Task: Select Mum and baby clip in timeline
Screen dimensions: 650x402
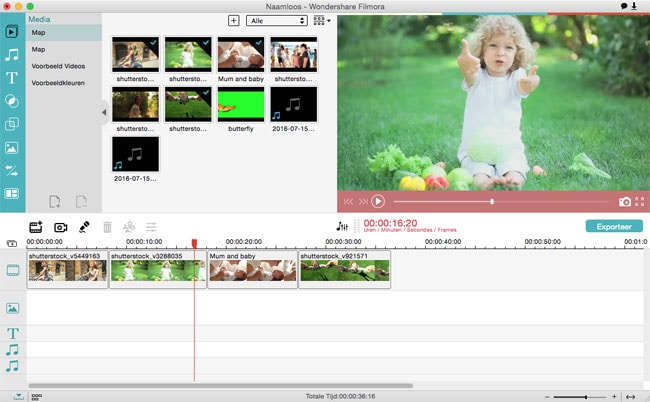Action: tap(252, 269)
